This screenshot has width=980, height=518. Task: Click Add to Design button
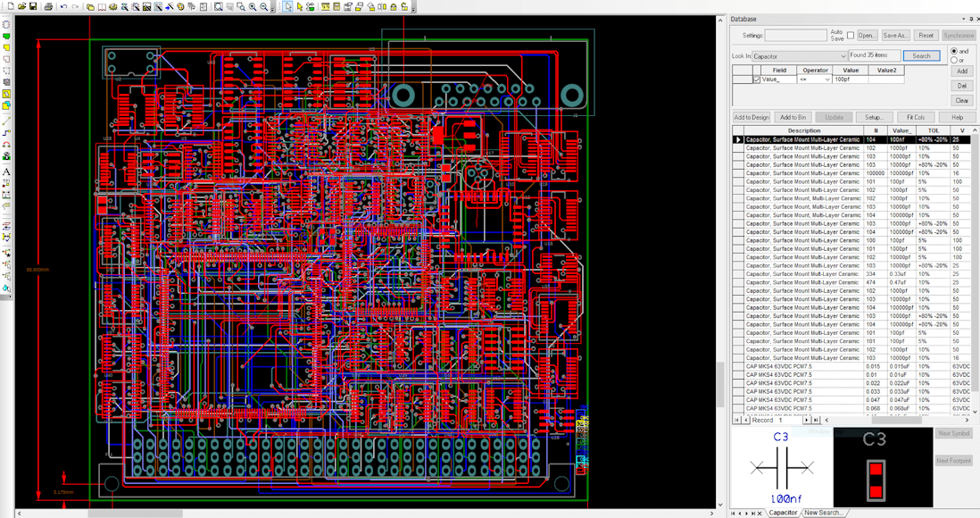[752, 117]
